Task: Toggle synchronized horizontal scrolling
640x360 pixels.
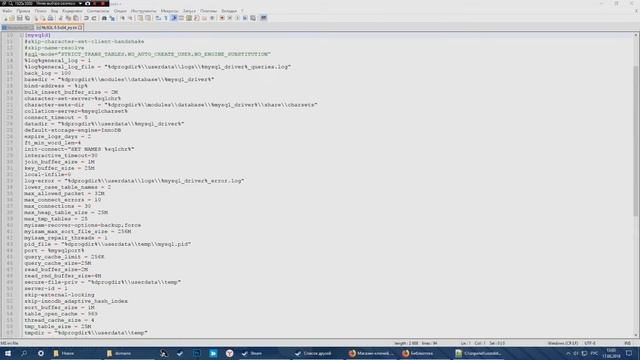Action: click(148, 18)
